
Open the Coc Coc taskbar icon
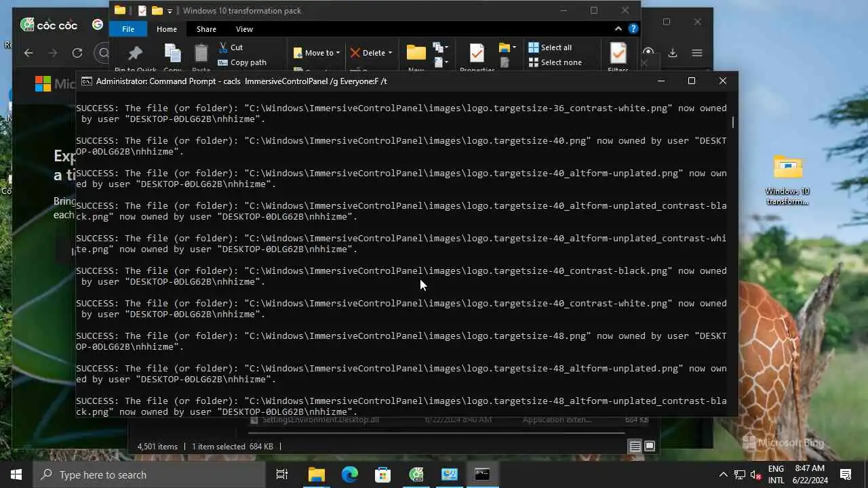[x=416, y=474]
